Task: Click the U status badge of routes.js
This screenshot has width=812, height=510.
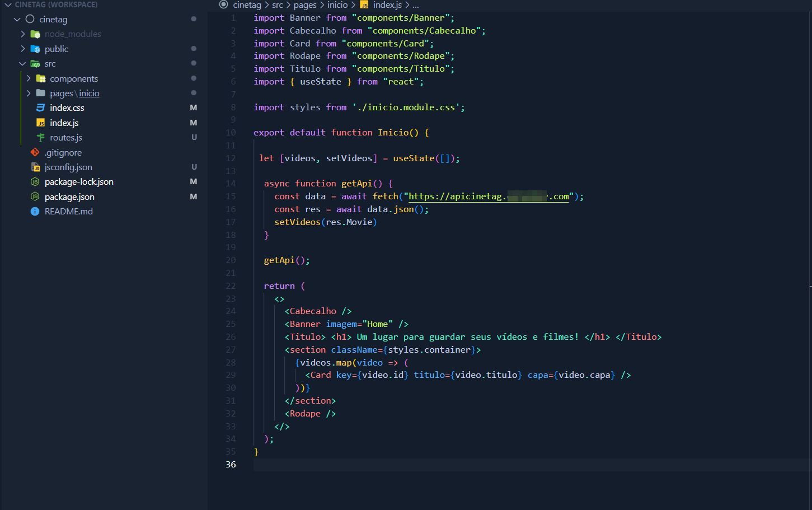Action: [x=194, y=137]
